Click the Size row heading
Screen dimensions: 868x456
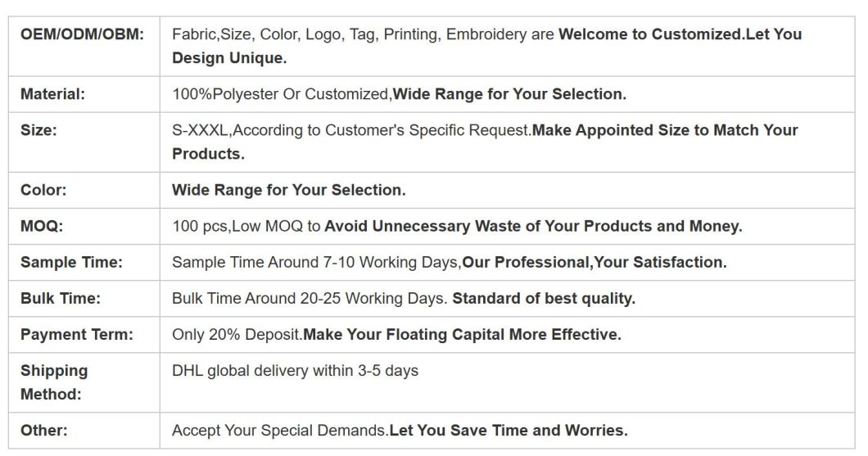(38, 130)
